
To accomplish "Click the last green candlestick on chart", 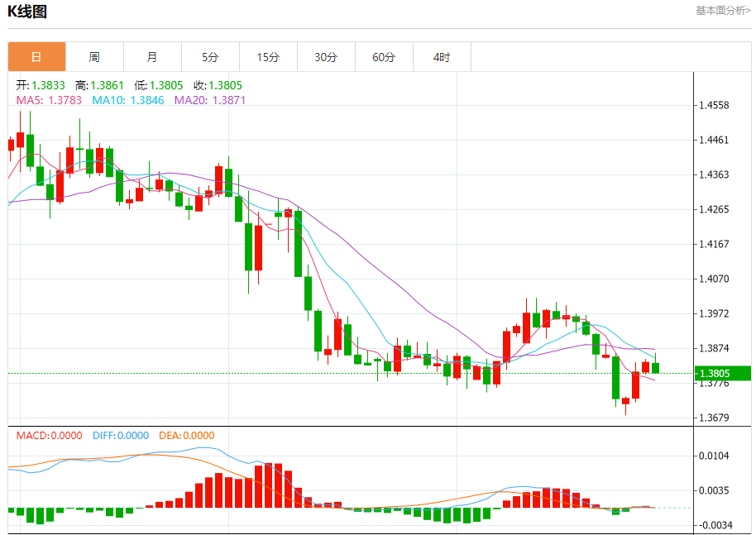I will (x=655, y=367).
